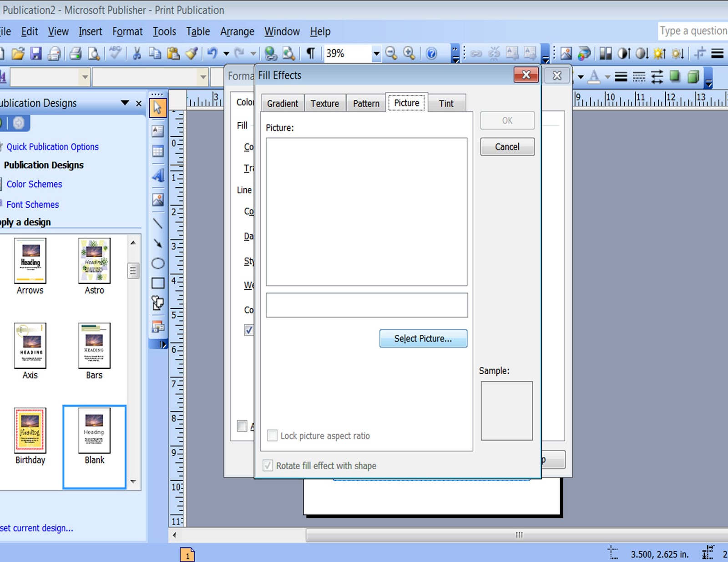The image size is (728, 562).
Task: Enable Lock picture aspect ratio
Action: pyautogui.click(x=272, y=435)
